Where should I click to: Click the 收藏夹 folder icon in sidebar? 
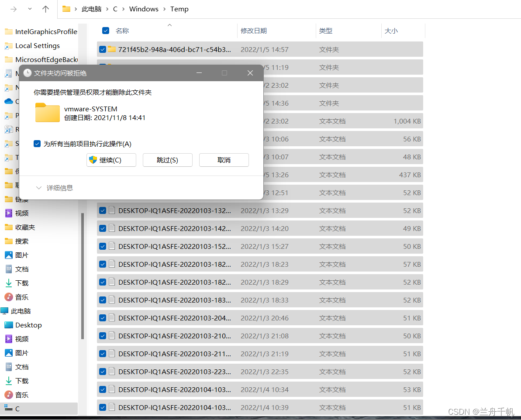9,227
